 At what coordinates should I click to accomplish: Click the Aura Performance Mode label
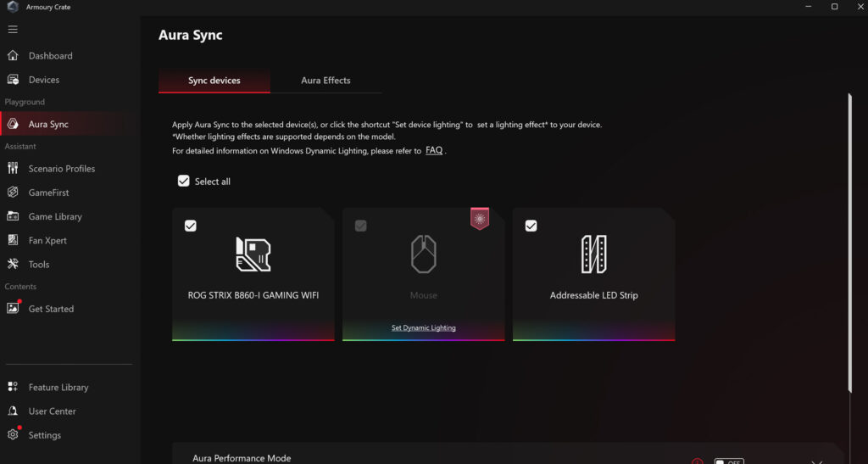tap(242, 458)
